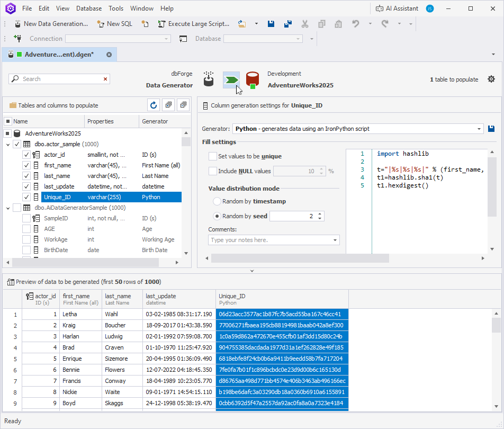Open the AI Assistant panel

(x=397, y=8)
